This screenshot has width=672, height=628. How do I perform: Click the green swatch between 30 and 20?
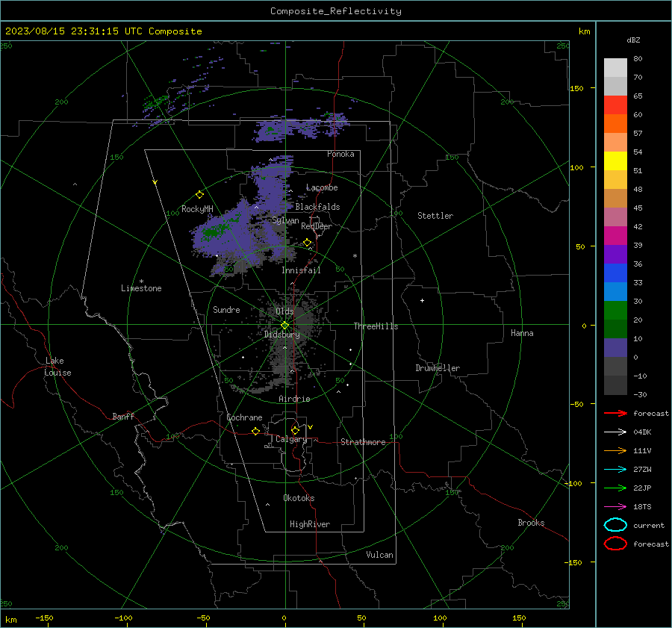click(615, 311)
